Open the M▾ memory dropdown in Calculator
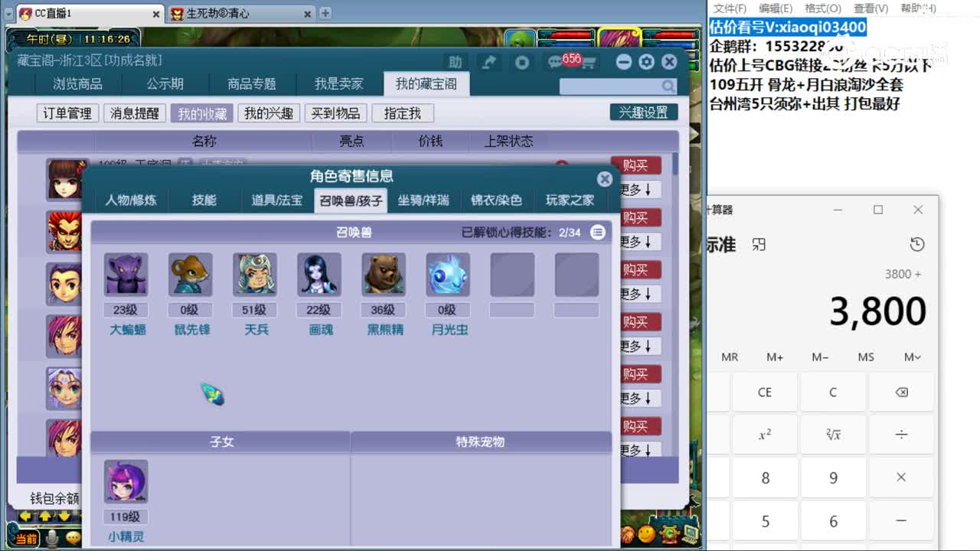The height and width of the screenshot is (551, 980). pos(911,357)
